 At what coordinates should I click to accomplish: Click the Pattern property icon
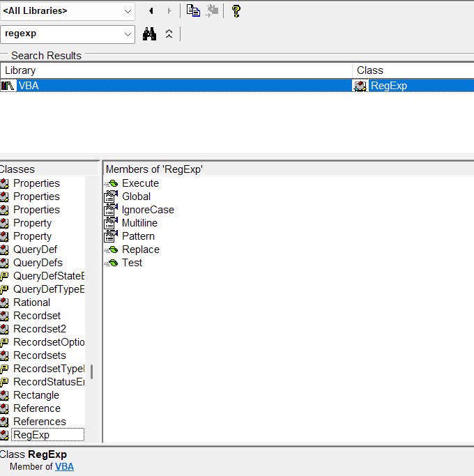click(111, 236)
